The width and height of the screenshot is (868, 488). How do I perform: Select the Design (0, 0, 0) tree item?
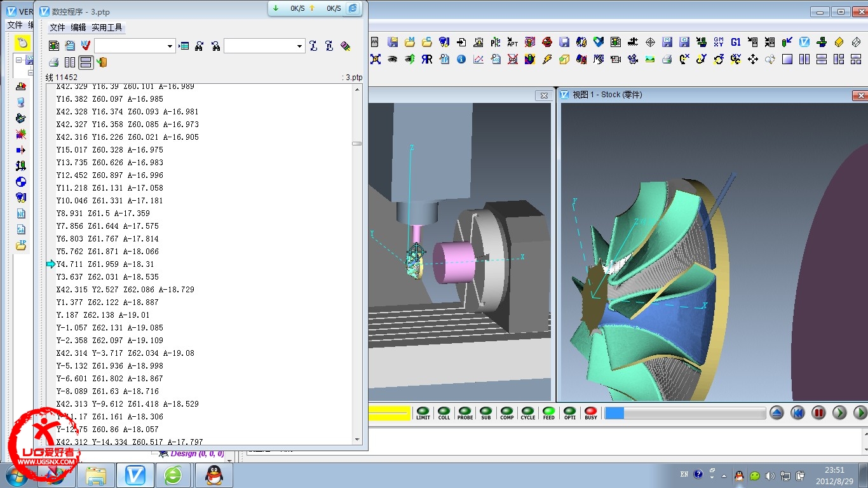(x=197, y=454)
